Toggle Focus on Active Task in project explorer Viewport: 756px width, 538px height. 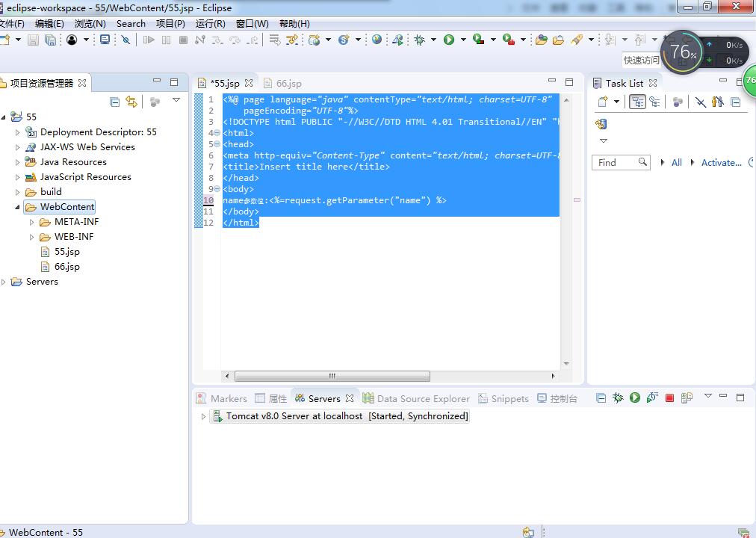(x=155, y=102)
